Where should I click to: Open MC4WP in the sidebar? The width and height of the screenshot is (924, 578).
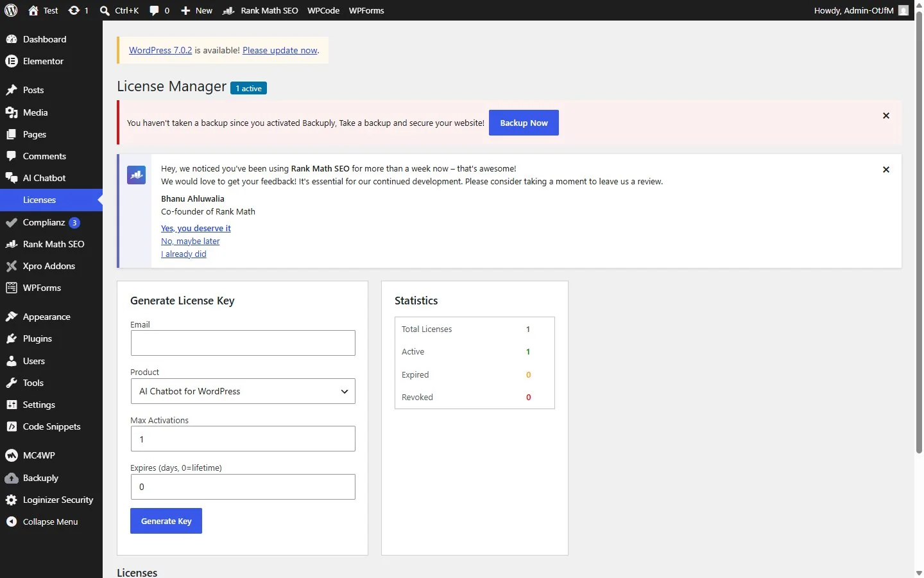(51, 455)
